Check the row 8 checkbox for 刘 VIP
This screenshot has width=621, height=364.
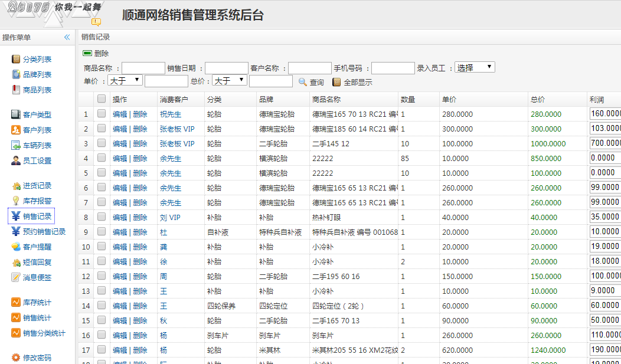[102, 217]
